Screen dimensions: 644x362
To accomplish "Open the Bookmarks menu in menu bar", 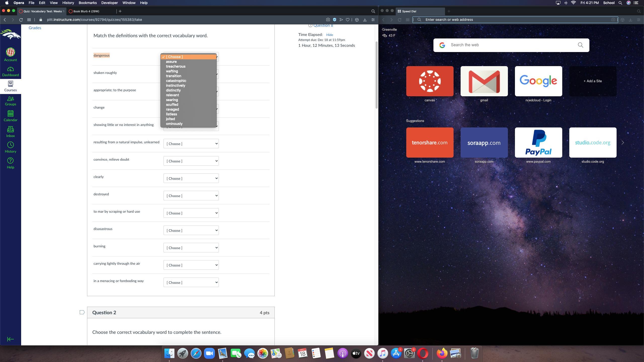I will pyautogui.click(x=88, y=3).
